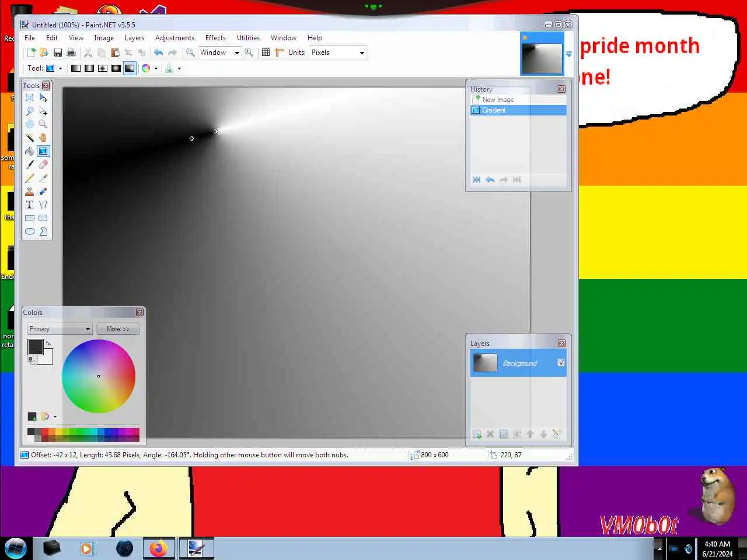Select the Freeform Shape tool

(43, 232)
